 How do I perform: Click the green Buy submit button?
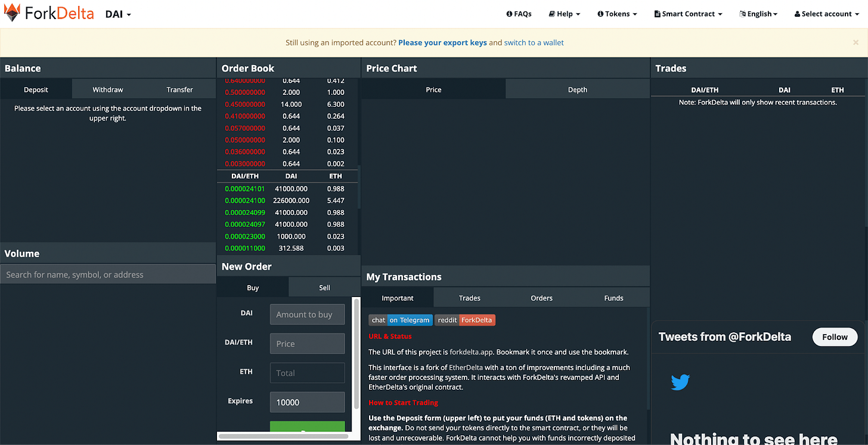pyautogui.click(x=308, y=427)
